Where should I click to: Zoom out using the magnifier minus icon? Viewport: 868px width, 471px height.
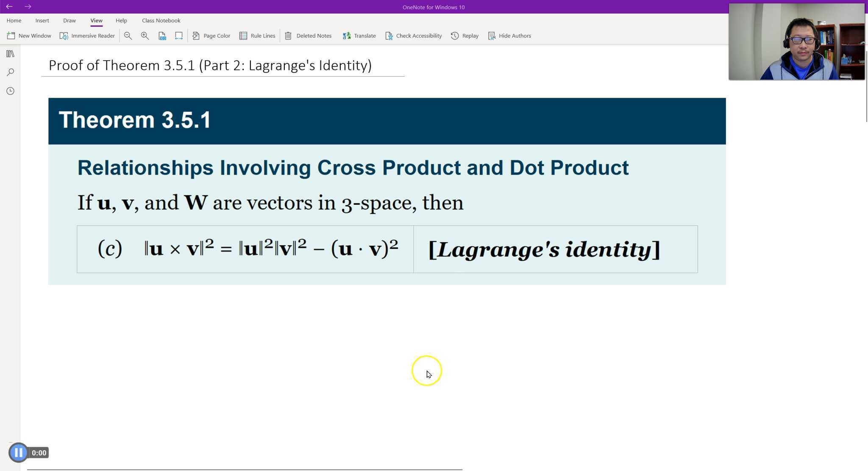(x=128, y=36)
